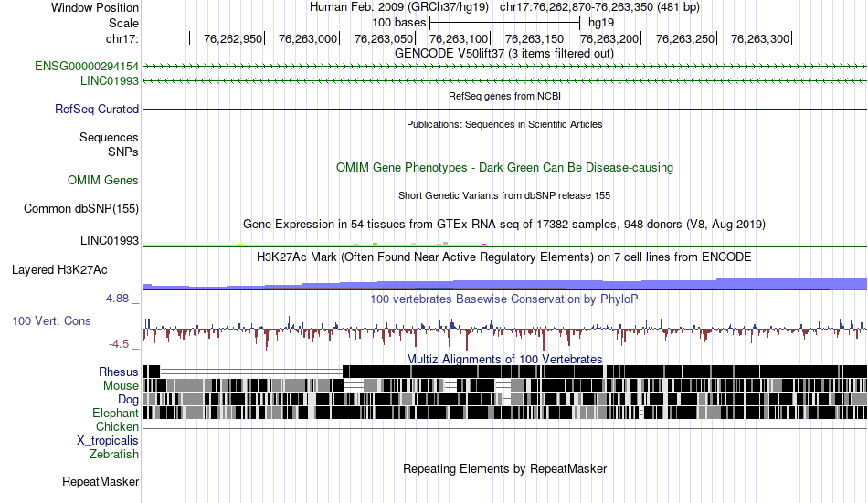The width and height of the screenshot is (868, 503).
Task: Open the 100 Vert. Cons track label
Action: pyautogui.click(x=51, y=321)
